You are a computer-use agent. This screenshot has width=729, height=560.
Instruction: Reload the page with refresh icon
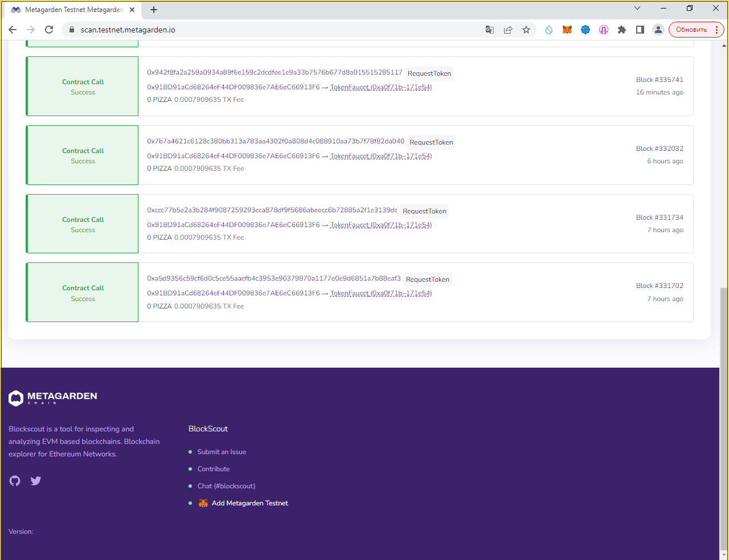pyautogui.click(x=49, y=30)
